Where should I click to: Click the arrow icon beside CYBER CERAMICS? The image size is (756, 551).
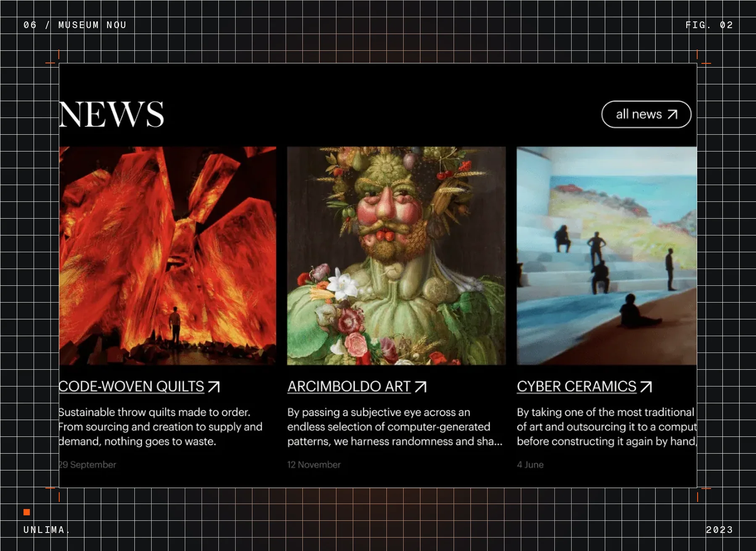pyautogui.click(x=646, y=386)
